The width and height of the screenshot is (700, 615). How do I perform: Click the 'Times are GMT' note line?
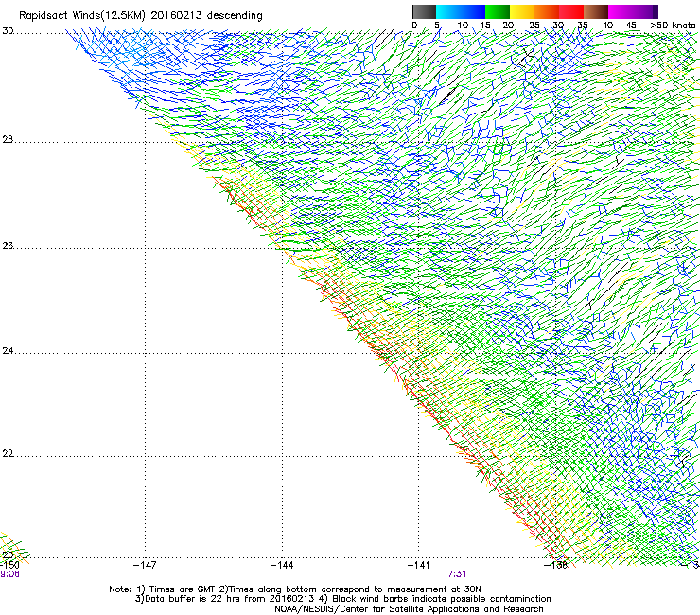295,589
